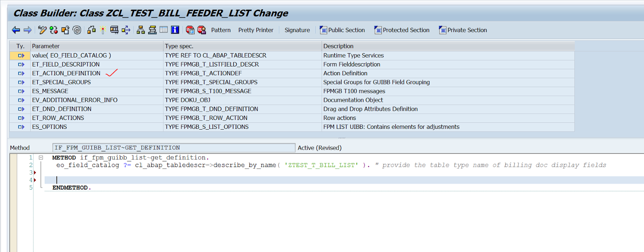Click line number 2 in editor gutter
This screenshot has height=252, width=644.
[x=31, y=165]
